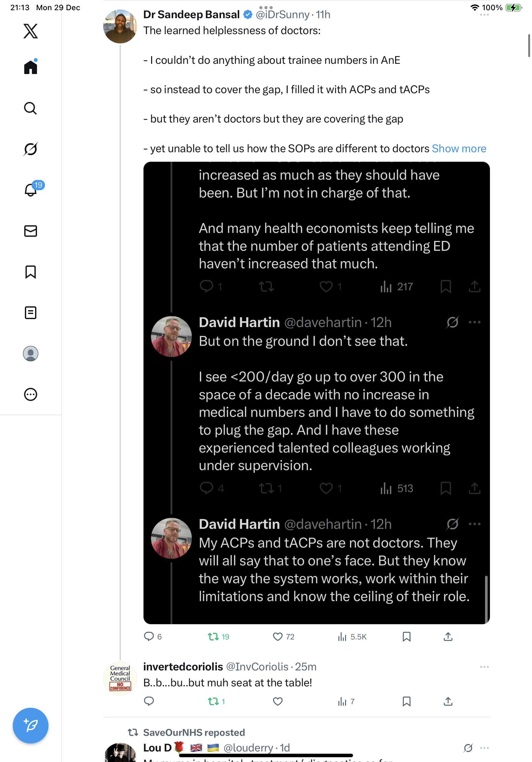
Task: Go to Home tab in sidebar
Action: (31, 67)
